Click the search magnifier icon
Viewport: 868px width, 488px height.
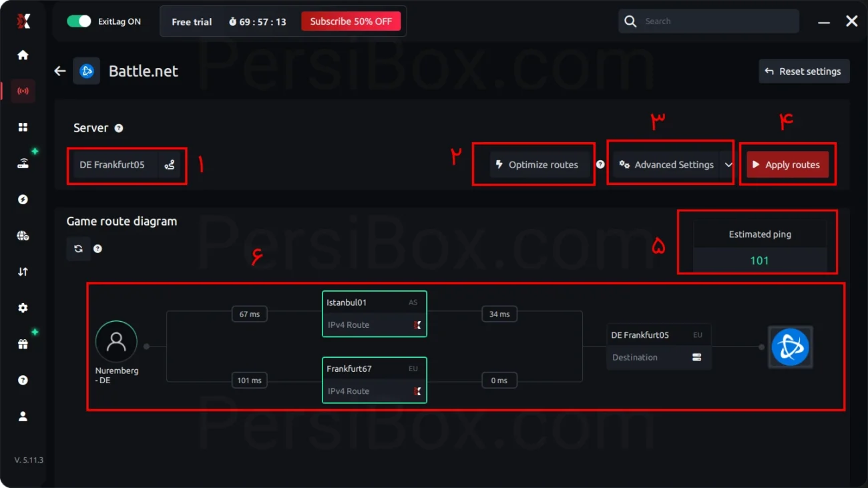[x=630, y=21]
